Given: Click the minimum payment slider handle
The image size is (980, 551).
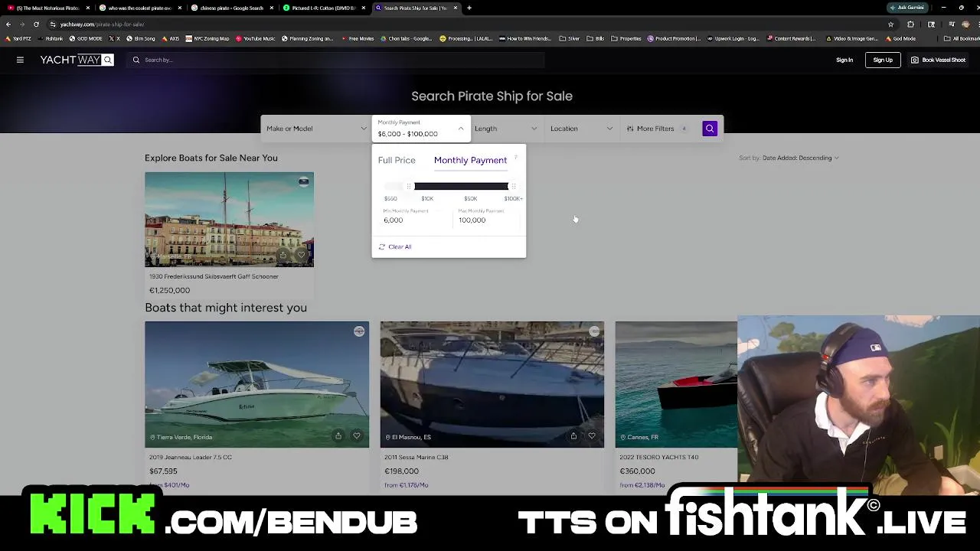Looking at the screenshot, I should 410,186.
